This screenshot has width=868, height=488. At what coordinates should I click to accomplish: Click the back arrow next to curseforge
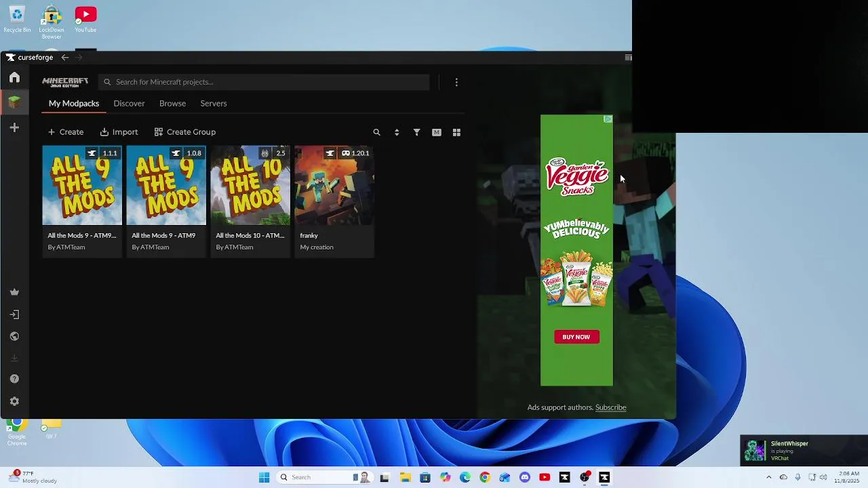65,58
